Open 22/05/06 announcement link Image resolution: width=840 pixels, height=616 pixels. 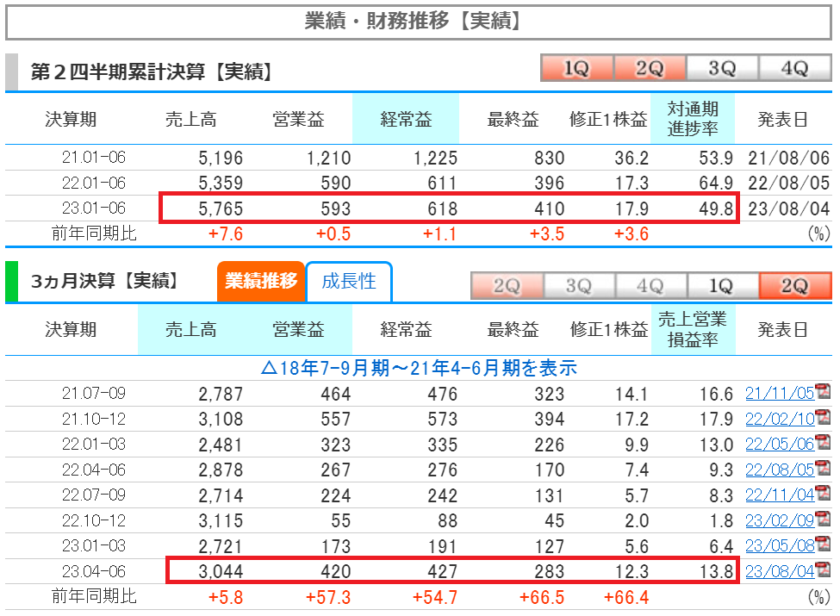point(780,445)
